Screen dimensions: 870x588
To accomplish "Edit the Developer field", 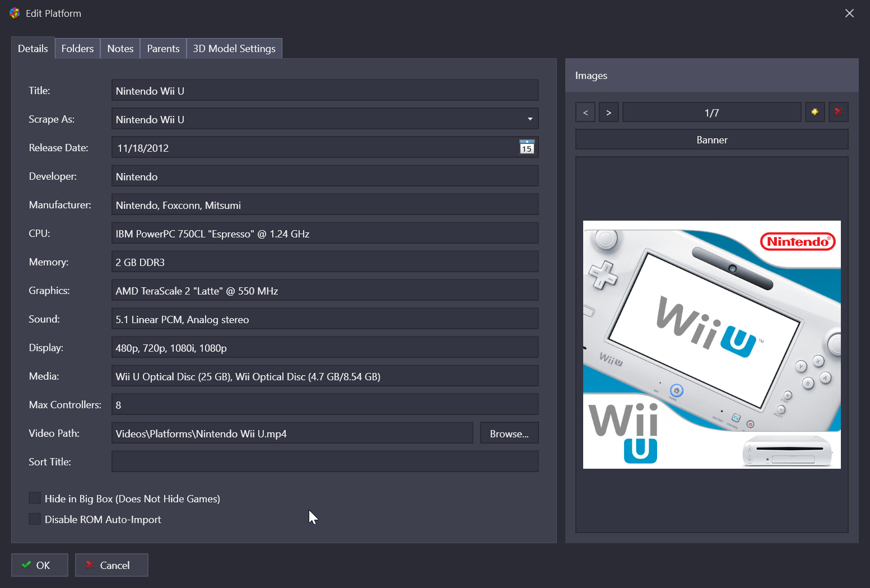I will 325,176.
